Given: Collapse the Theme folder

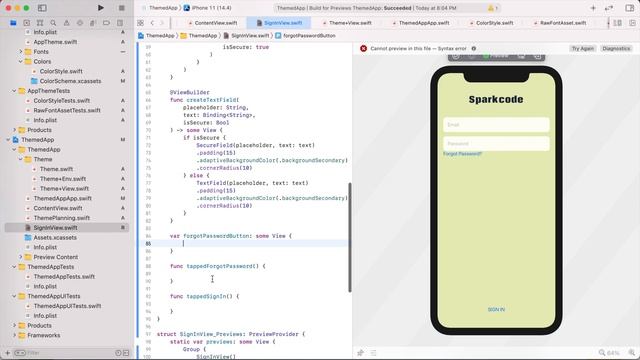Looking at the screenshot, I should pyautogui.click(x=21, y=159).
